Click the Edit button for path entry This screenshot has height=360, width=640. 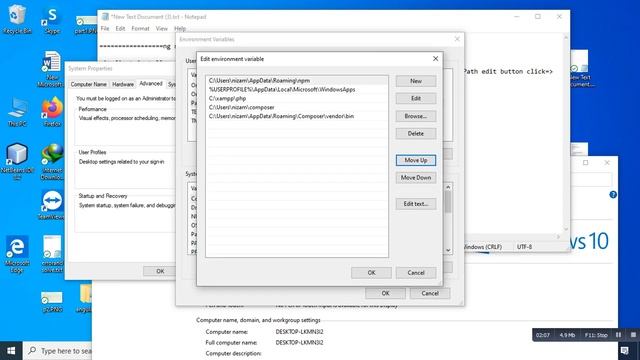pos(416,98)
